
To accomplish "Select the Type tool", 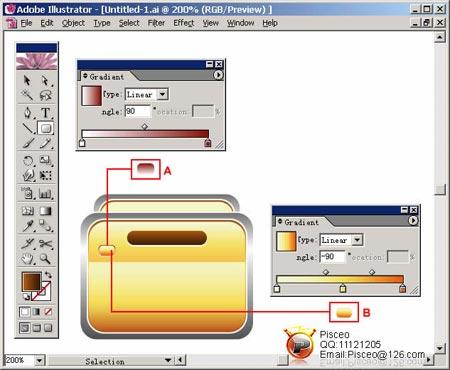I will tap(45, 112).
